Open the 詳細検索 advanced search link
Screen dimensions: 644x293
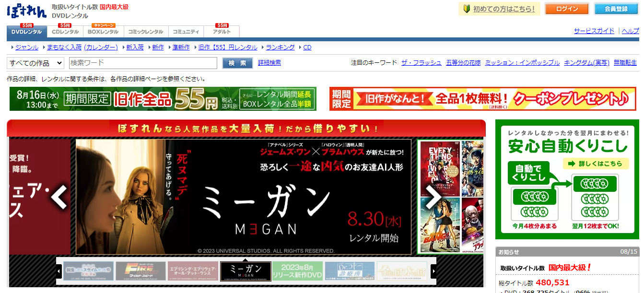click(x=269, y=63)
